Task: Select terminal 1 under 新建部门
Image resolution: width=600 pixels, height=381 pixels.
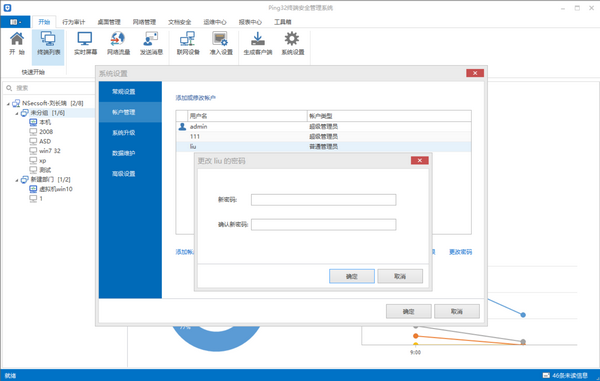Action: [41, 198]
